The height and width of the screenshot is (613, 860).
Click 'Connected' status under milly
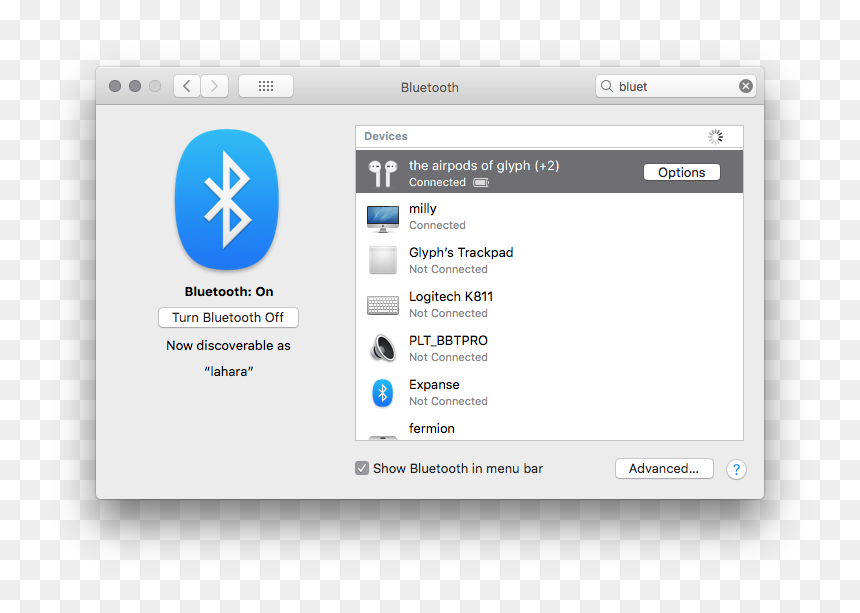tap(437, 225)
